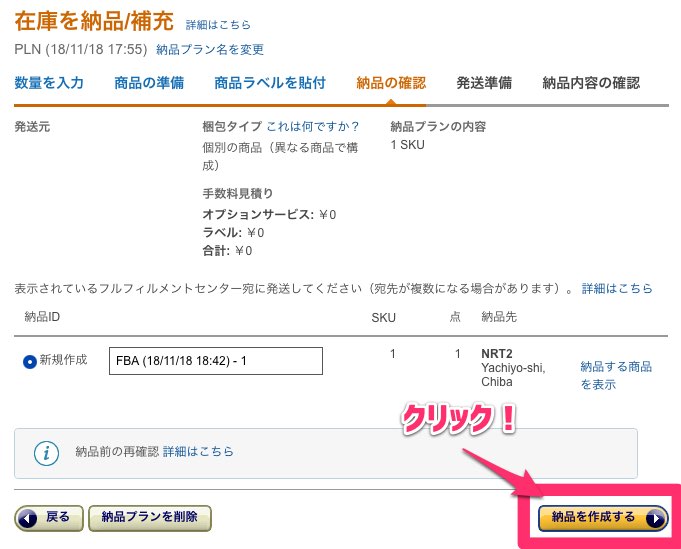Screen dimensions: 681x549
Task: Click the info icon beside 納品前の再確認
Action: [46, 453]
